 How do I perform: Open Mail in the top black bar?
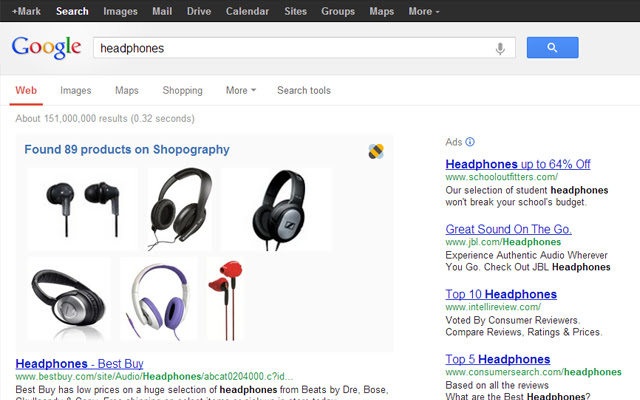click(x=162, y=11)
